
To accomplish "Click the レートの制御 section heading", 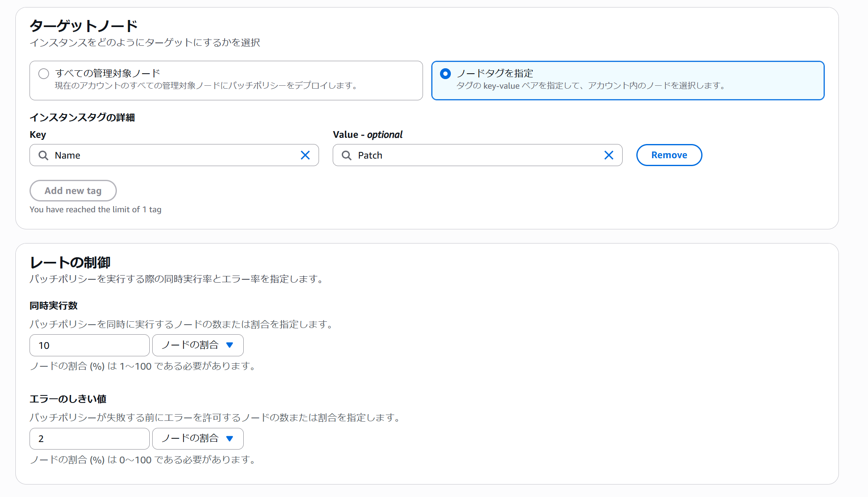I will click(x=70, y=262).
